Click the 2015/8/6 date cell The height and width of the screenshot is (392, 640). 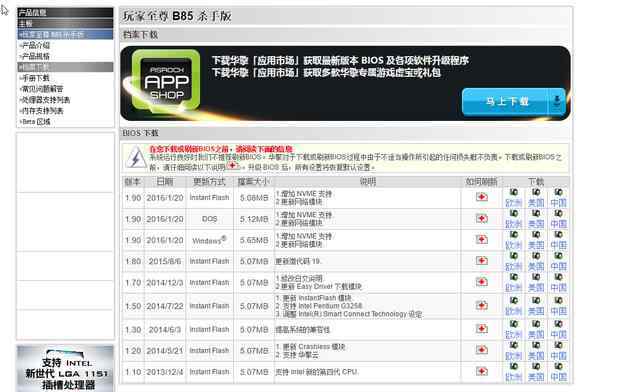coord(165,261)
